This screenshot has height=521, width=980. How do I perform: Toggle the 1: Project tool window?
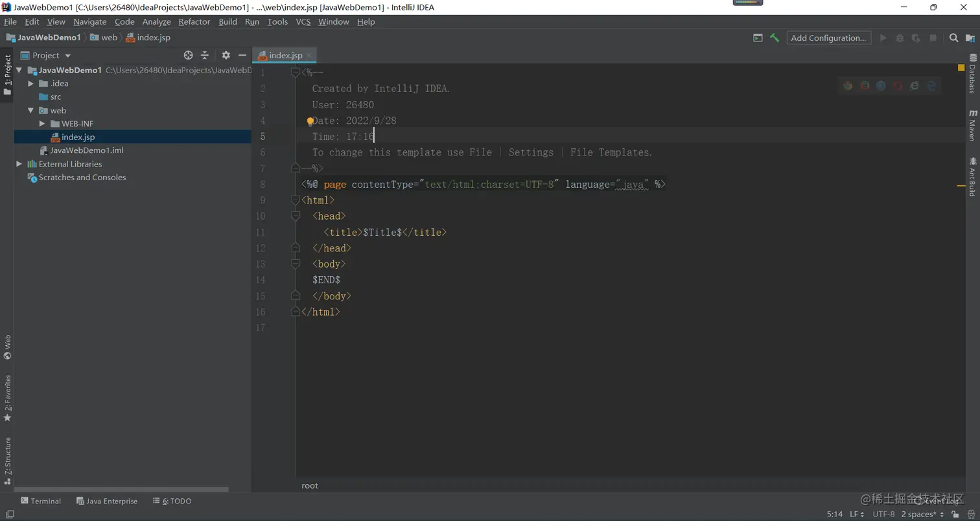coord(7,75)
